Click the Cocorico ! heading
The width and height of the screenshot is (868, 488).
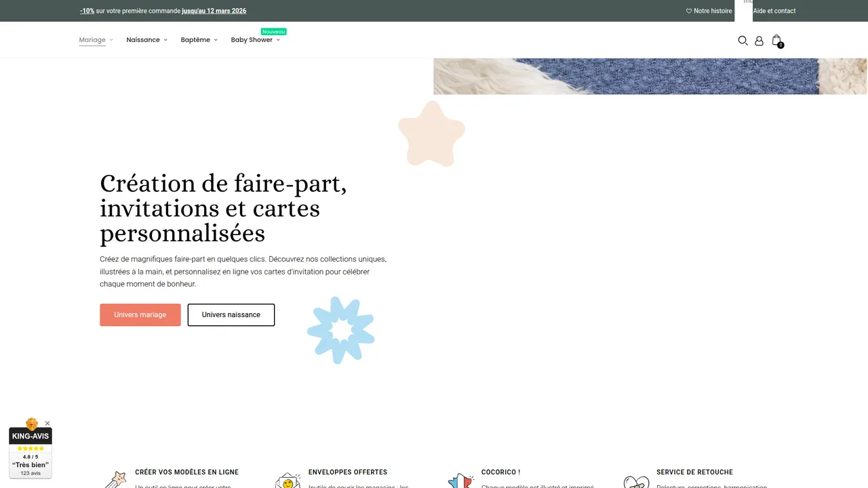[x=500, y=472]
